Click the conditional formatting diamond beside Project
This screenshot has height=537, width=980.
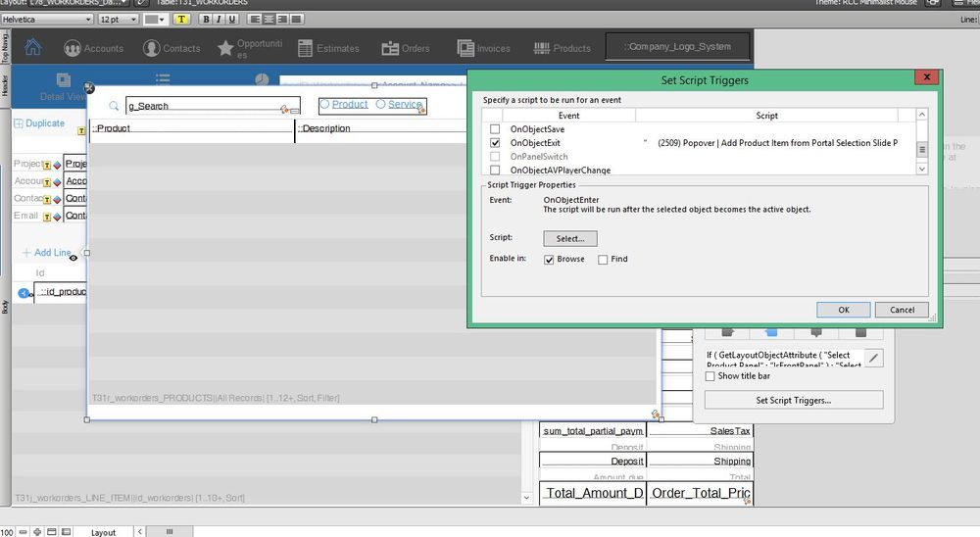click(x=57, y=165)
